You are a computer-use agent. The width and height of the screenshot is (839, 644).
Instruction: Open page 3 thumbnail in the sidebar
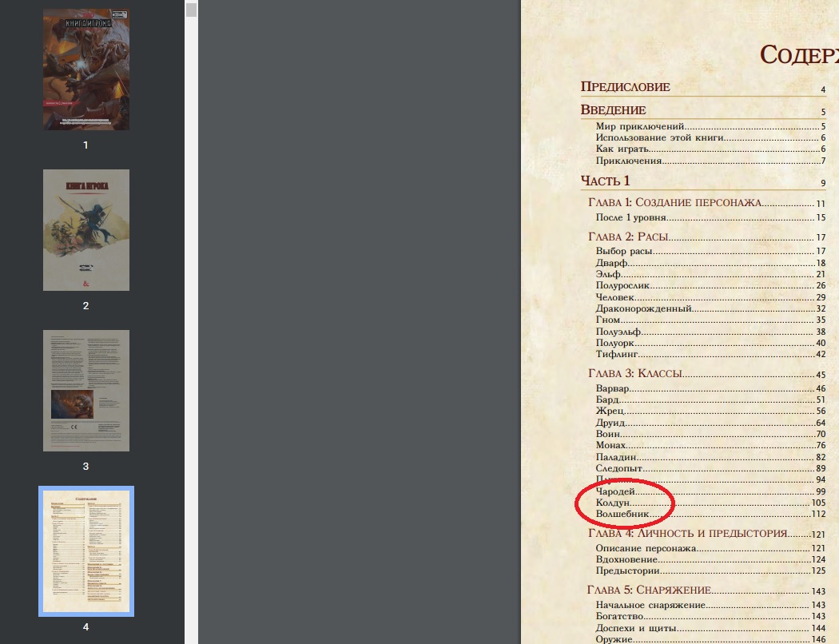(x=86, y=391)
